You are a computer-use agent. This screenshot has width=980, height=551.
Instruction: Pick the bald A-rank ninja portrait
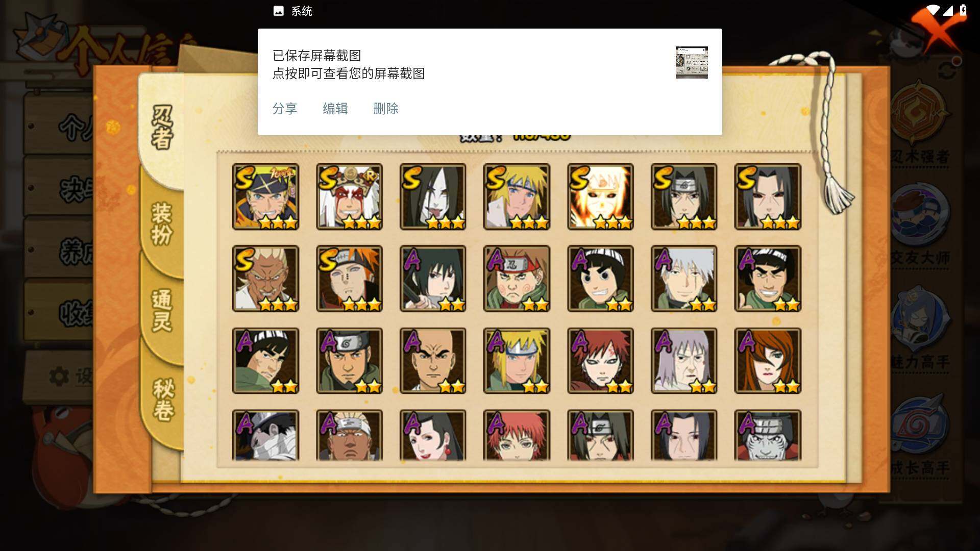pyautogui.click(x=433, y=361)
